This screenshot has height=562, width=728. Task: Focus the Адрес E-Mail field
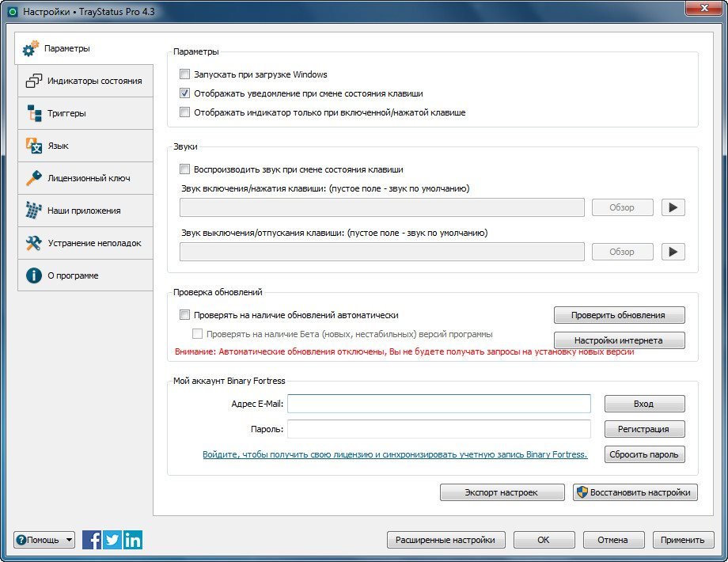(x=438, y=404)
